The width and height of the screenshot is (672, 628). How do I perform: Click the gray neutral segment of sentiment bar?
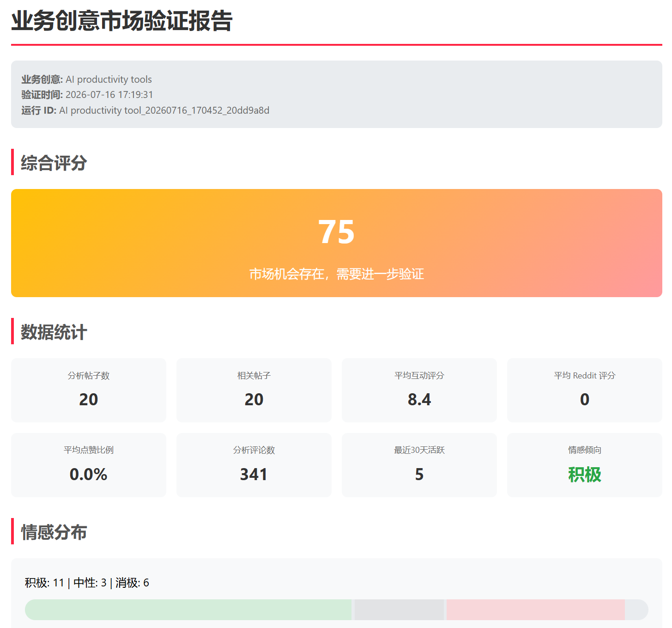pos(399,610)
